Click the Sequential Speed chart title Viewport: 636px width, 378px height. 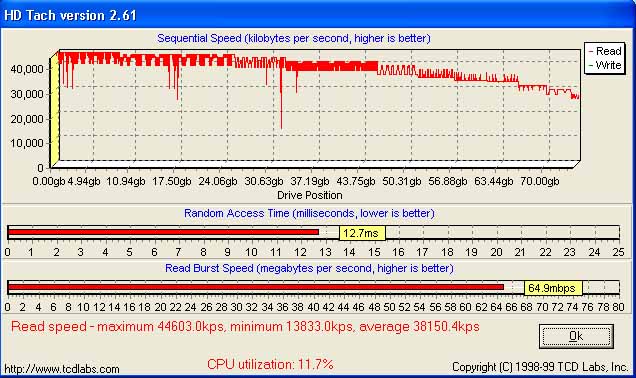[x=294, y=39]
